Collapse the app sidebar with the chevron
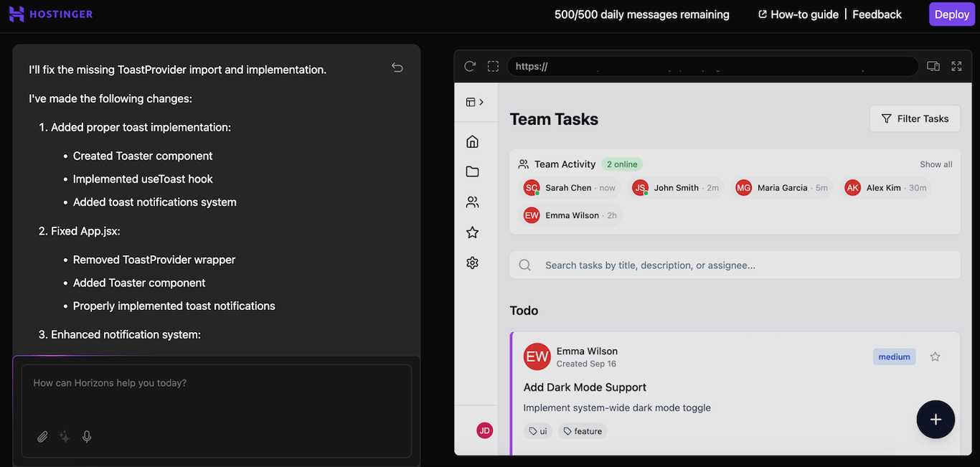The height and width of the screenshot is (467, 980). pyautogui.click(x=481, y=102)
